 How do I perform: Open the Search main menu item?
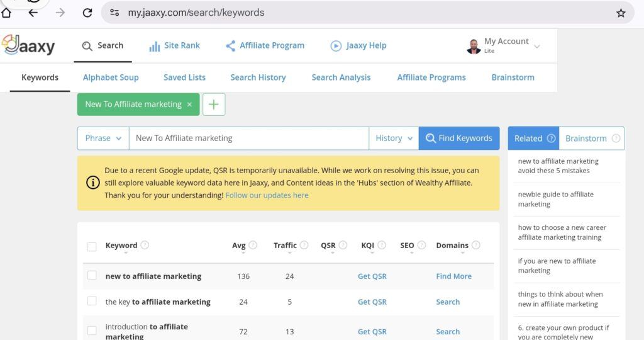click(x=103, y=45)
